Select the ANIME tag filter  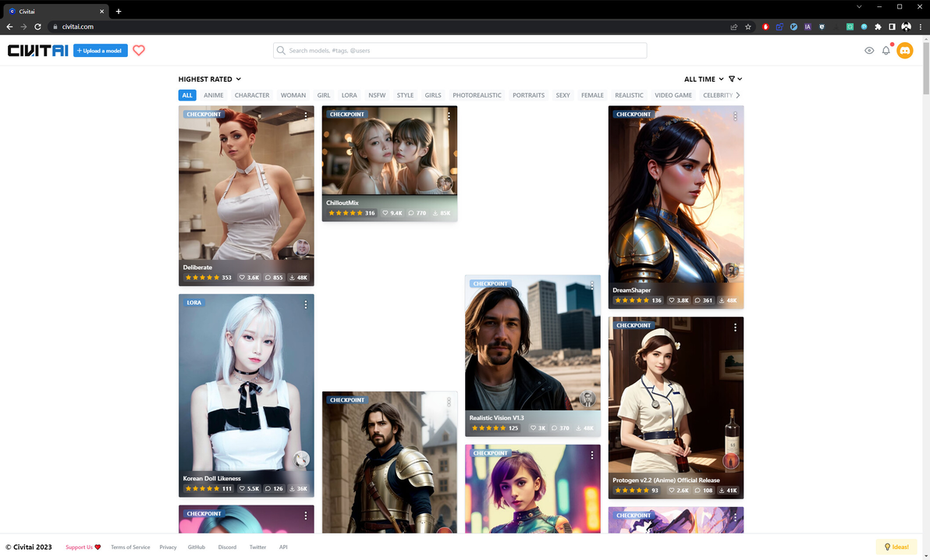coord(214,95)
